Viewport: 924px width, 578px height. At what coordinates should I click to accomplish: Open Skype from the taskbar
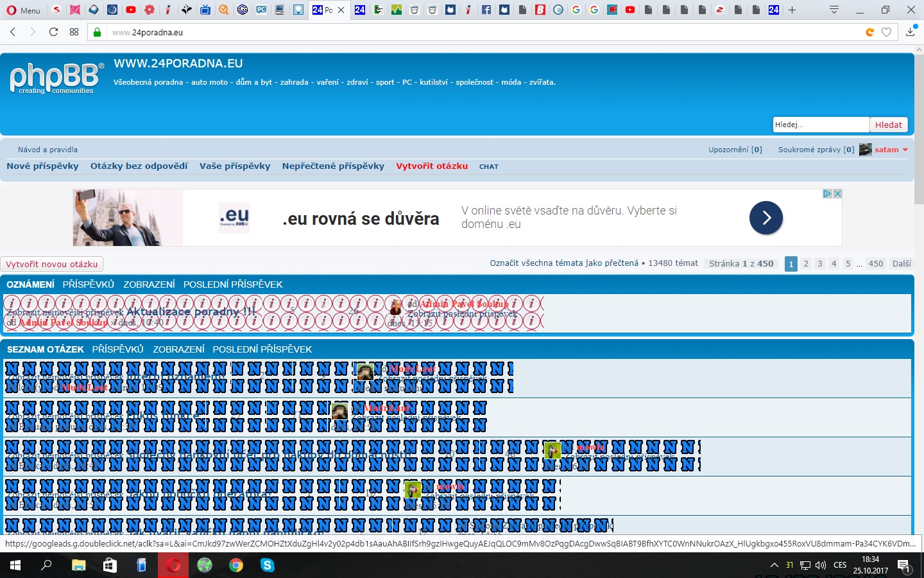(268, 565)
